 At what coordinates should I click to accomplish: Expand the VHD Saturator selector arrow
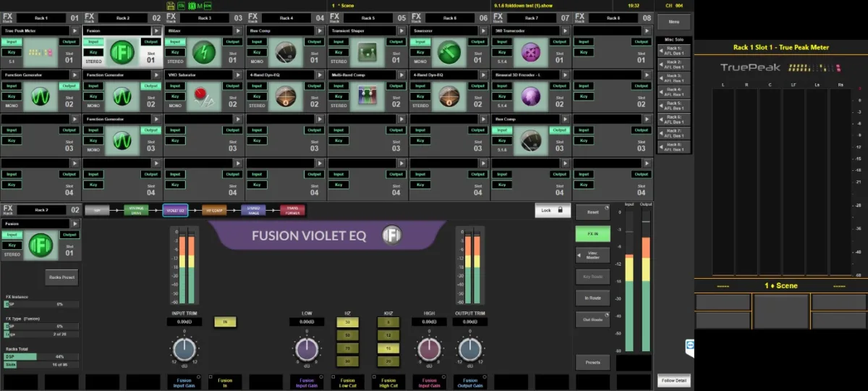(239, 75)
